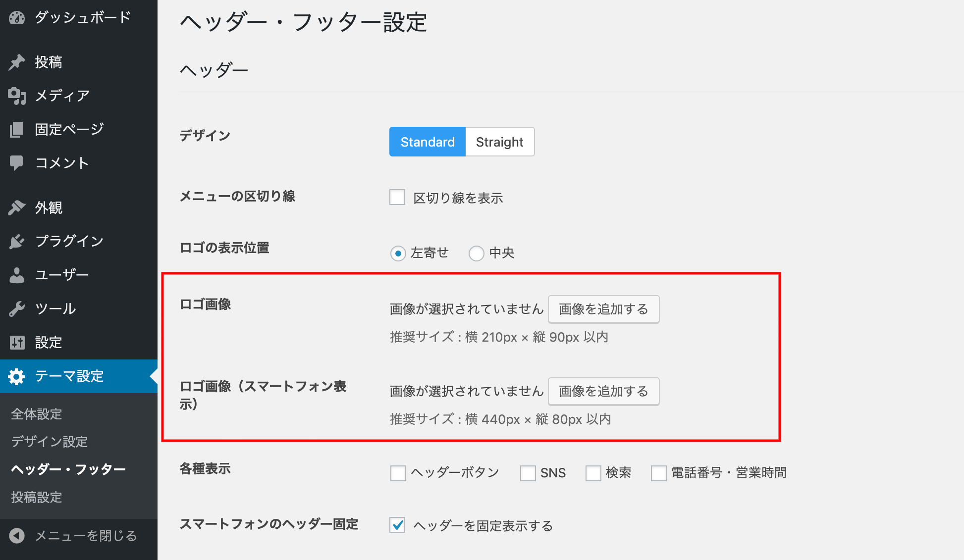The height and width of the screenshot is (560, 964).
Task: Collapse menu with メニューを閉じる arrow
Action: point(17,536)
